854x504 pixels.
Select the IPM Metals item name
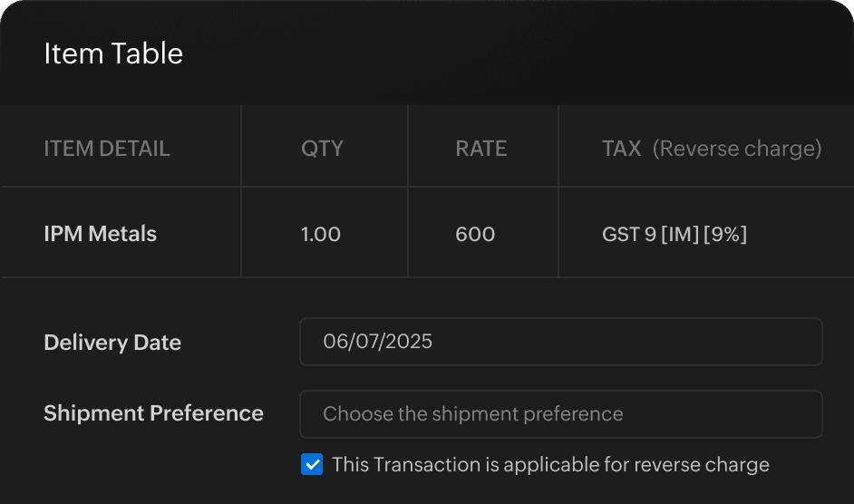coord(101,234)
